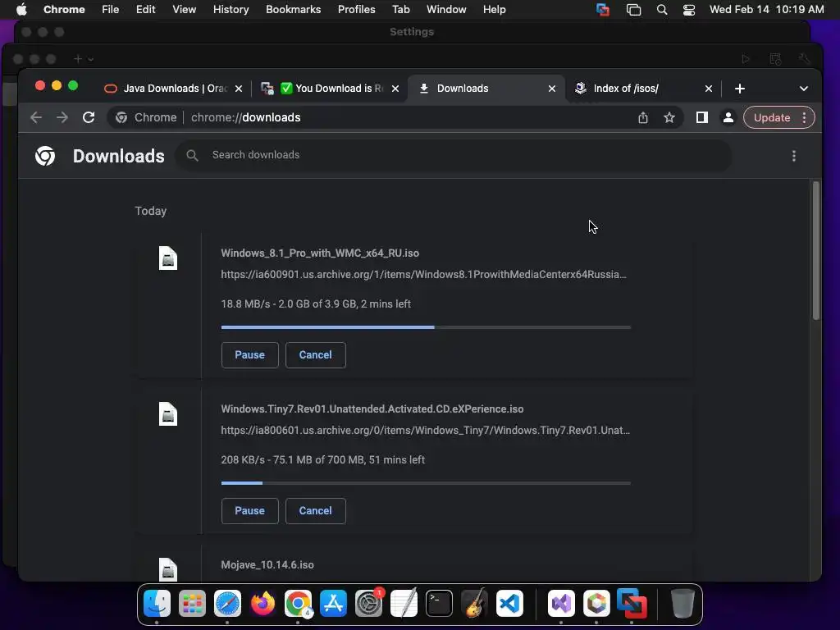Bookmark this page with star icon
840x630 pixels.
pyautogui.click(x=669, y=117)
